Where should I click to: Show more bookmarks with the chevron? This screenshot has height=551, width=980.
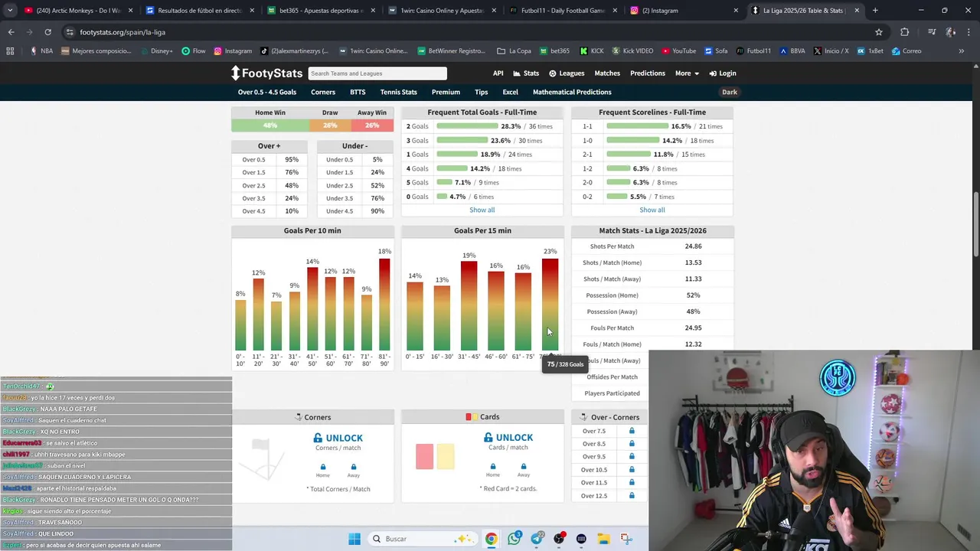coord(962,51)
